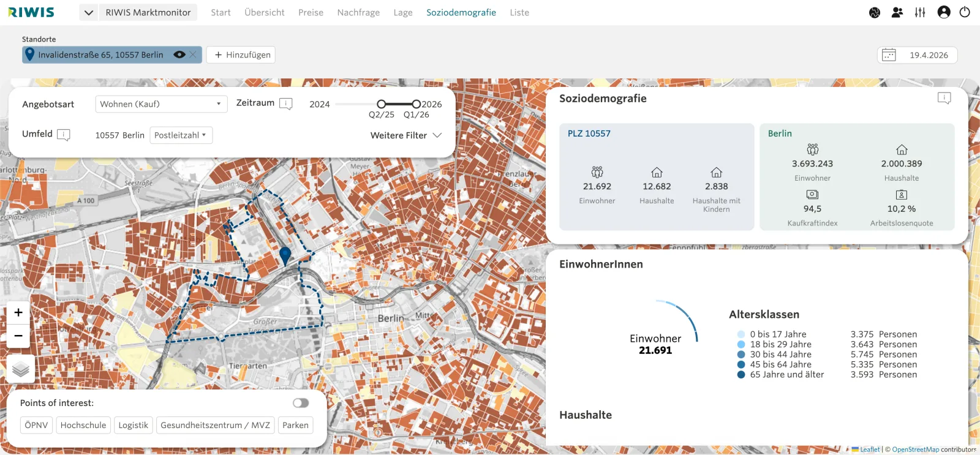This screenshot has height=455, width=980.
Task: Click the 18 bis 29 Jahre legend swatch
Action: pyautogui.click(x=741, y=344)
